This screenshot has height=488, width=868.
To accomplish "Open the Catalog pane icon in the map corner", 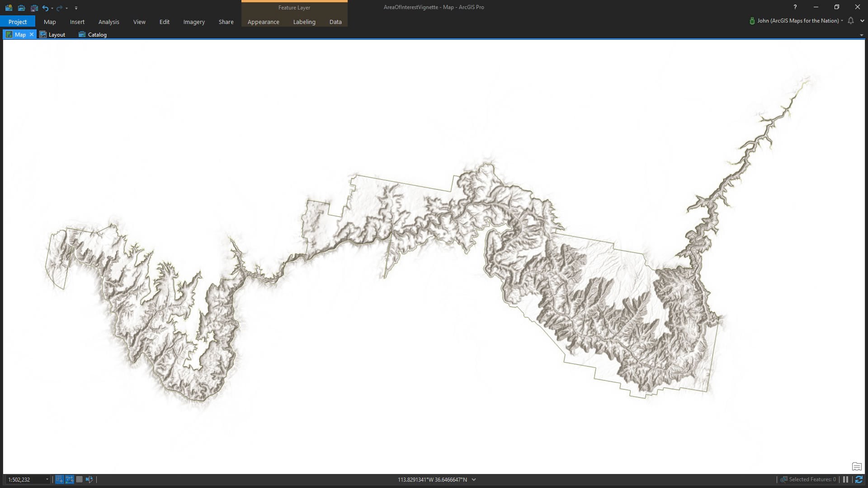I will coord(856,466).
